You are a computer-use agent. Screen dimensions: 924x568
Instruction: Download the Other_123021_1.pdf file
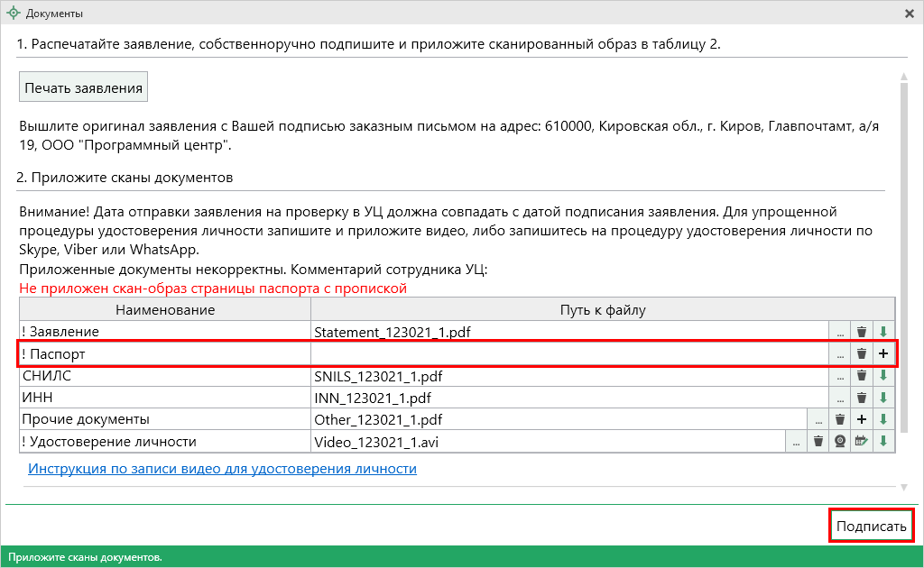[x=884, y=419]
